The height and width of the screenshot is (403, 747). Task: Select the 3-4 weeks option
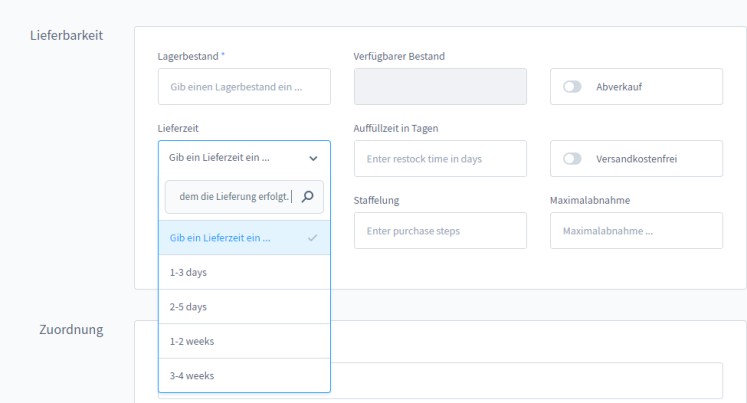(244, 376)
